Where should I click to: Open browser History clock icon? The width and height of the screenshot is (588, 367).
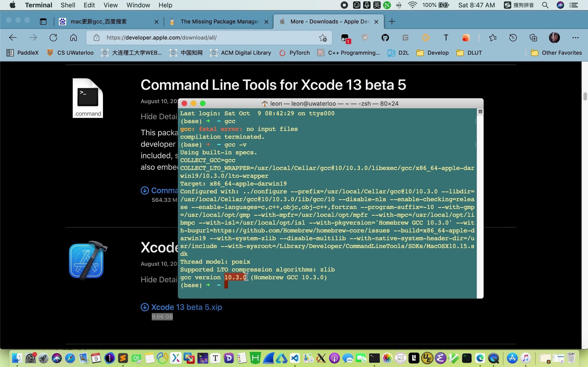coord(513,38)
